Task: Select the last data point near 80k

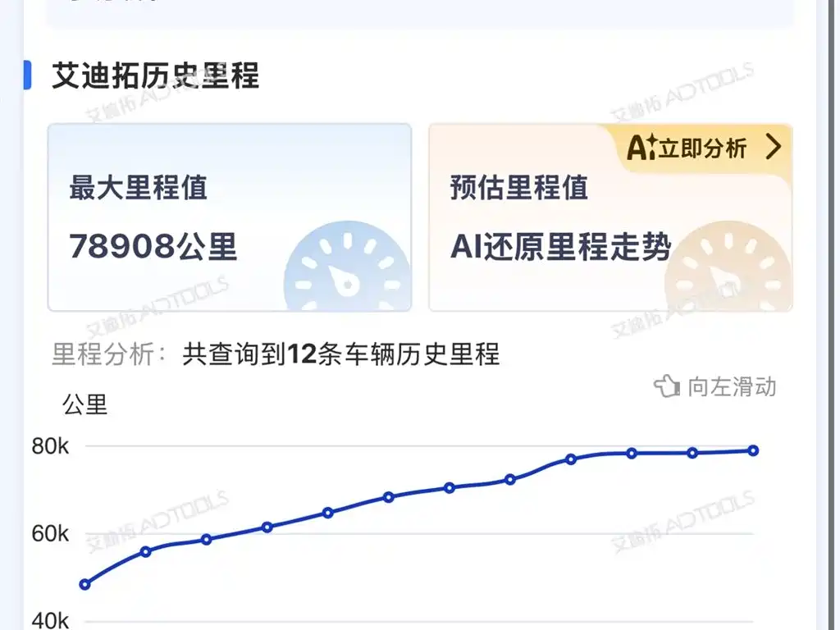Action: [x=753, y=450]
